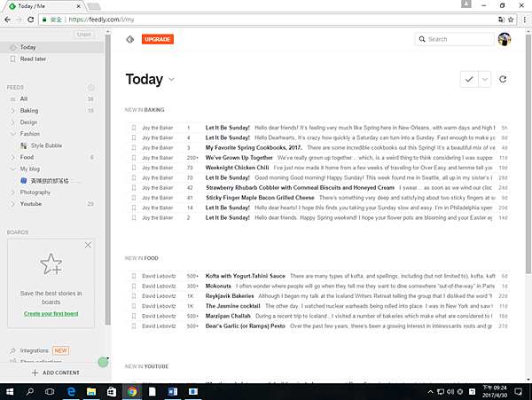The width and height of the screenshot is (532, 400).
Task: Click the Read later bookmark icon
Action: point(13,59)
